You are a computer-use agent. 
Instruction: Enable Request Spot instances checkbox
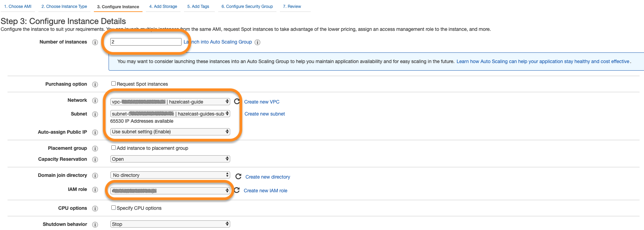click(113, 84)
